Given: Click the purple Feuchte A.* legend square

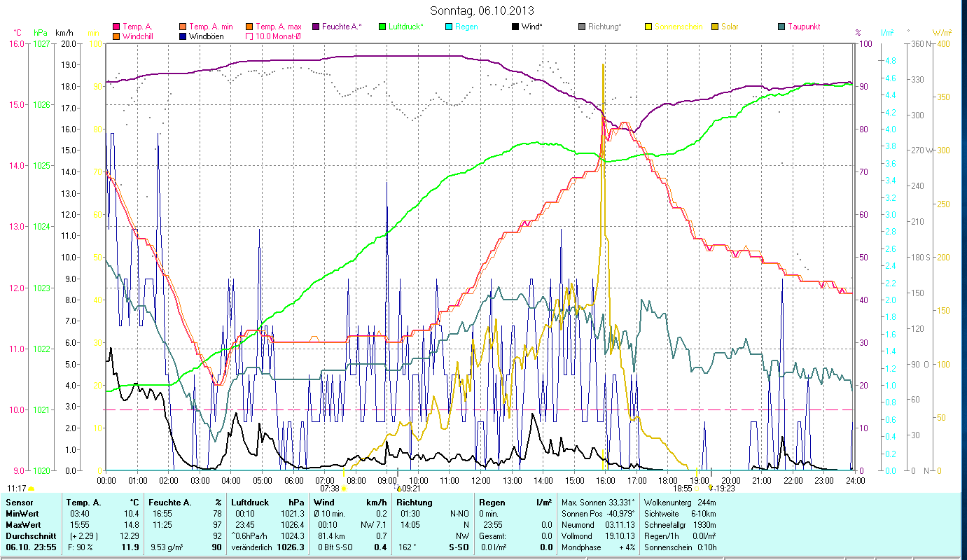Looking at the screenshot, I should pyautogui.click(x=315, y=27).
